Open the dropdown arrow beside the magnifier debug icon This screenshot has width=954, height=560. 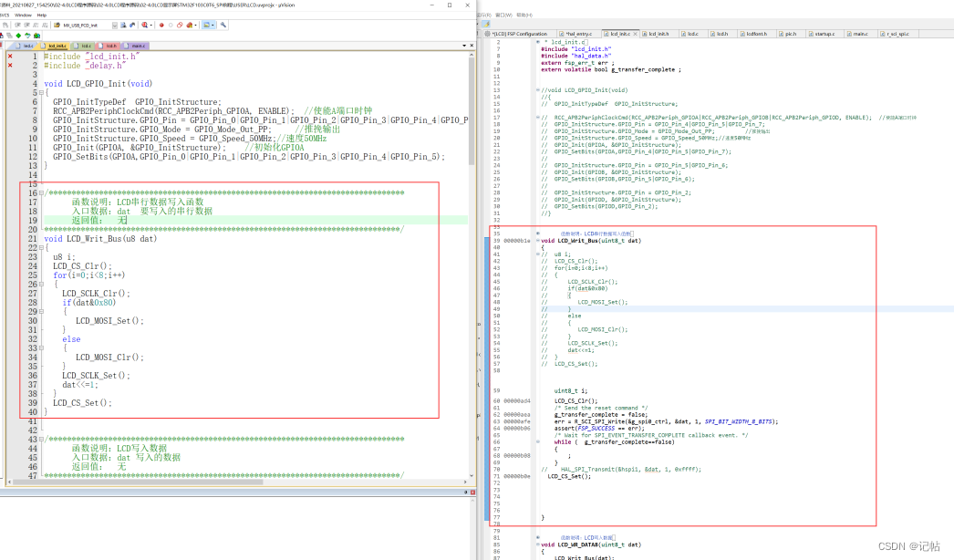pyautogui.click(x=150, y=25)
